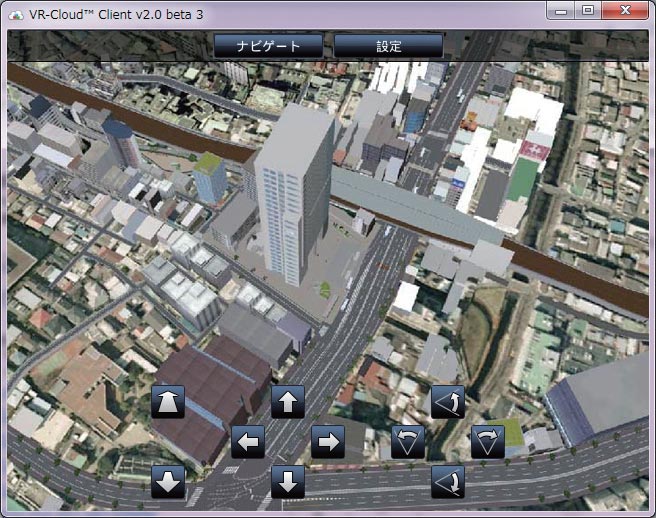This screenshot has height=518, width=656.
Task: Tilt view downward with rotate-down icon
Action: (x=448, y=482)
